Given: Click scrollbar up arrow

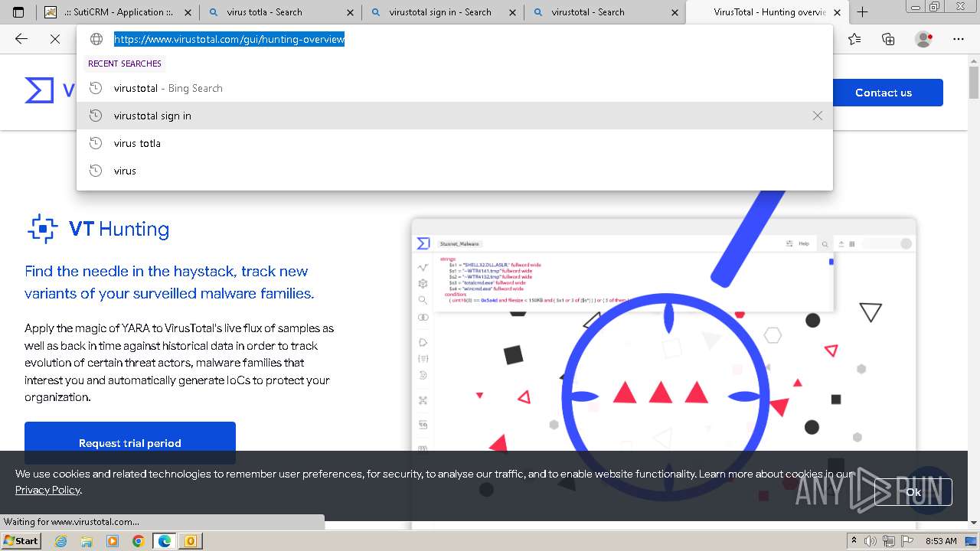Looking at the screenshot, I should (974, 60).
